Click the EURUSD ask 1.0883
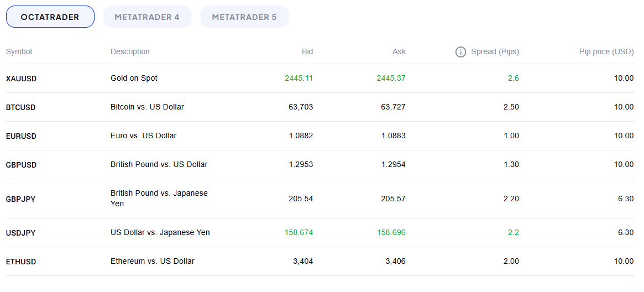644x292 pixels. (394, 135)
